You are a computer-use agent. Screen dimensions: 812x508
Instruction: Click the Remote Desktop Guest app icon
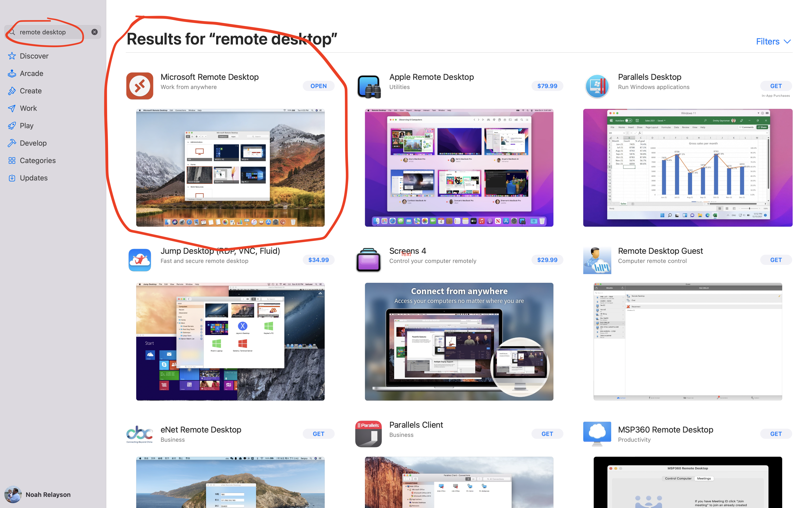[597, 260]
